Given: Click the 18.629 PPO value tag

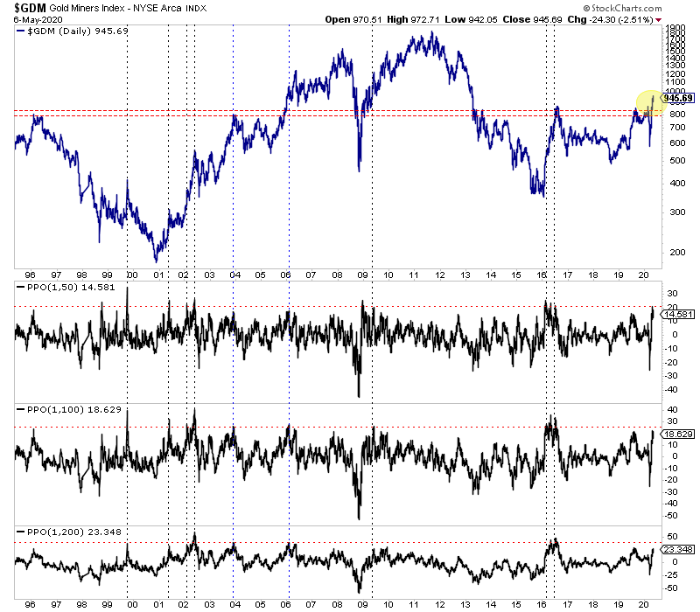Looking at the screenshot, I should pos(677,434).
